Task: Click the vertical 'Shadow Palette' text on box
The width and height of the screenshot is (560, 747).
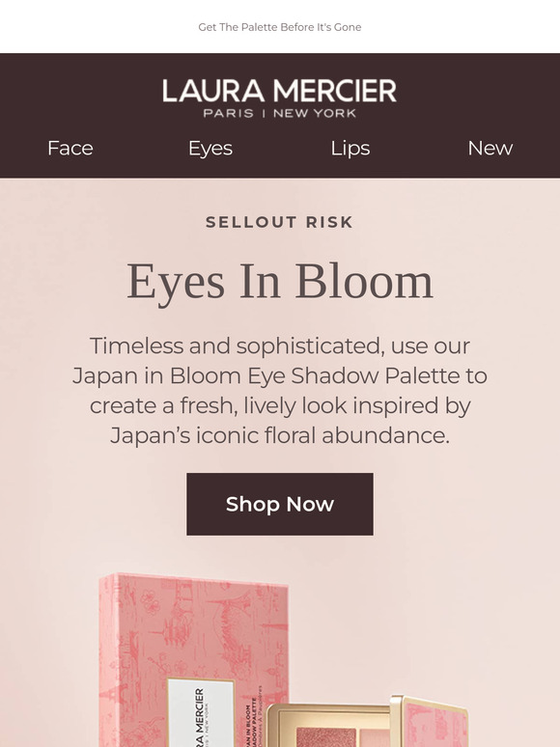Action: (254, 716)
